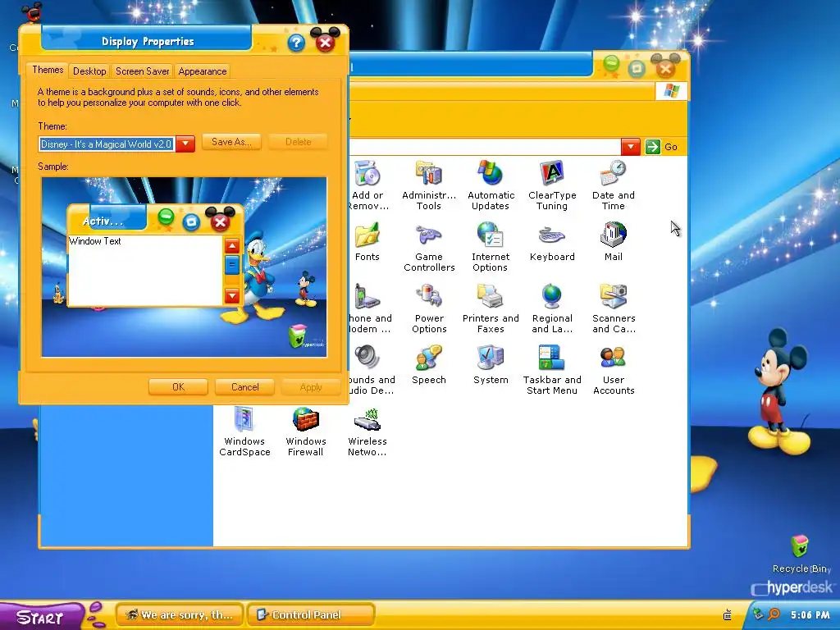This screenshot has height=630, width=840.
Task: Click the theme sample preview image
Action: [x=185, y=267]
